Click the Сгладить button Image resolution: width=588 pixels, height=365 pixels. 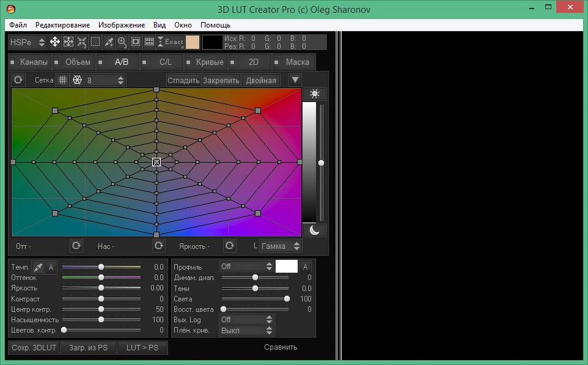(183, 80)
